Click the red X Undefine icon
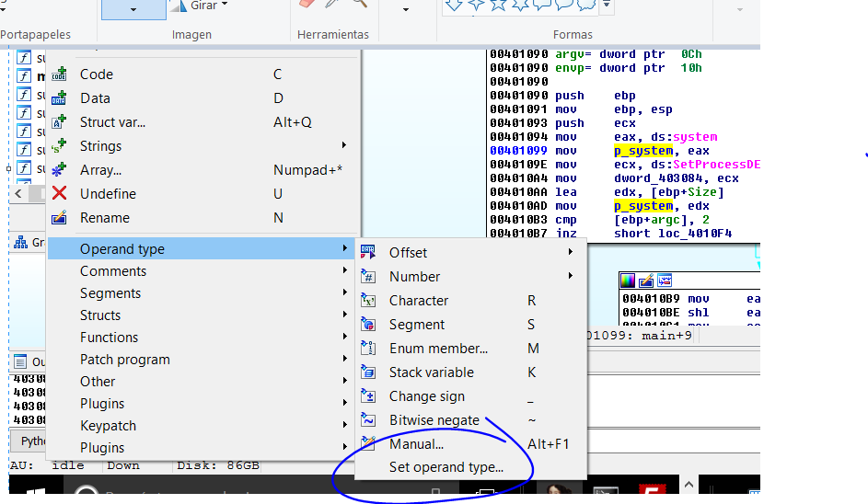 60,194
